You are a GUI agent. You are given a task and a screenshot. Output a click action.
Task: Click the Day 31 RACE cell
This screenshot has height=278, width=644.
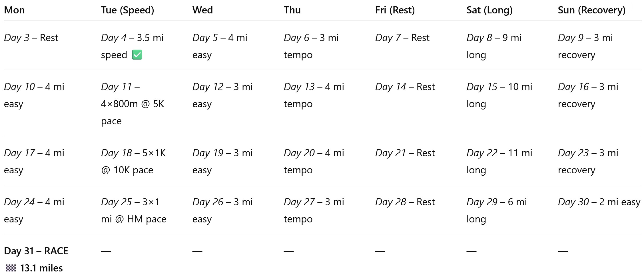click(x=36, y=251)
